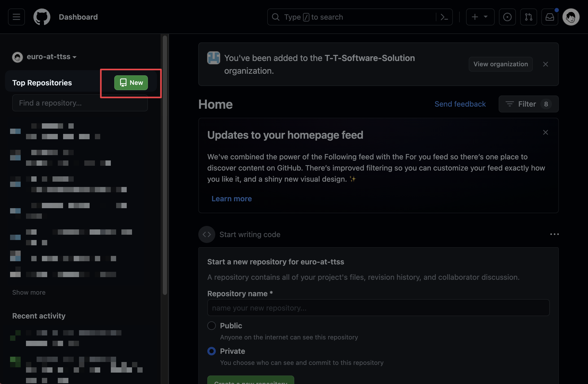The image size is (588, 384).
Task: Click Show more repositories
Action: pos(29,292)
